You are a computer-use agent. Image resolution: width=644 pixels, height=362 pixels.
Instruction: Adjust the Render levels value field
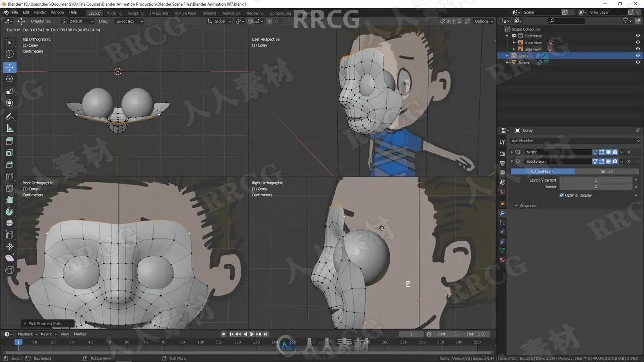point(596,187)
